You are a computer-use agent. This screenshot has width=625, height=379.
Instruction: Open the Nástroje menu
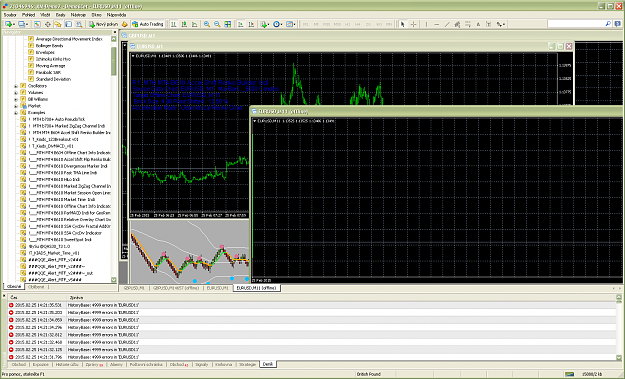78,15
